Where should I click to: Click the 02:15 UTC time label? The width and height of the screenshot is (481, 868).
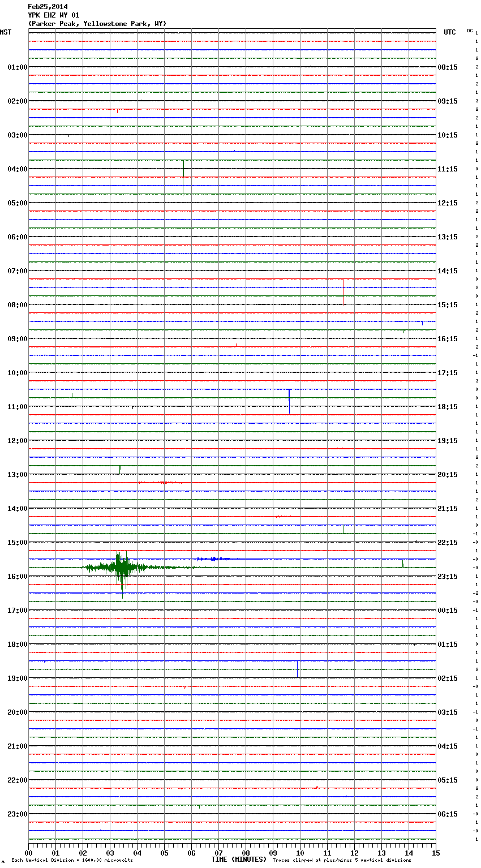pos(448,678)
